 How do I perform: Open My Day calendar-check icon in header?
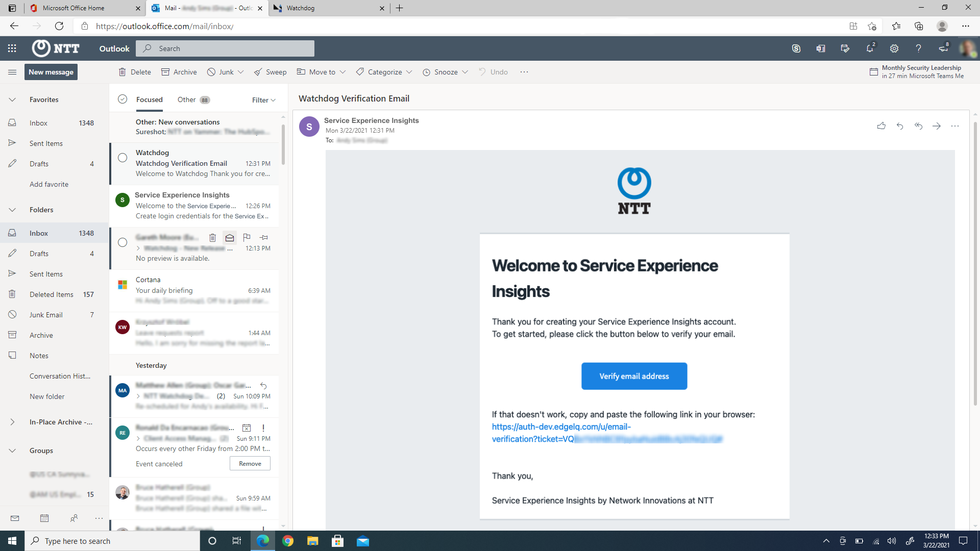coord(845,48)
